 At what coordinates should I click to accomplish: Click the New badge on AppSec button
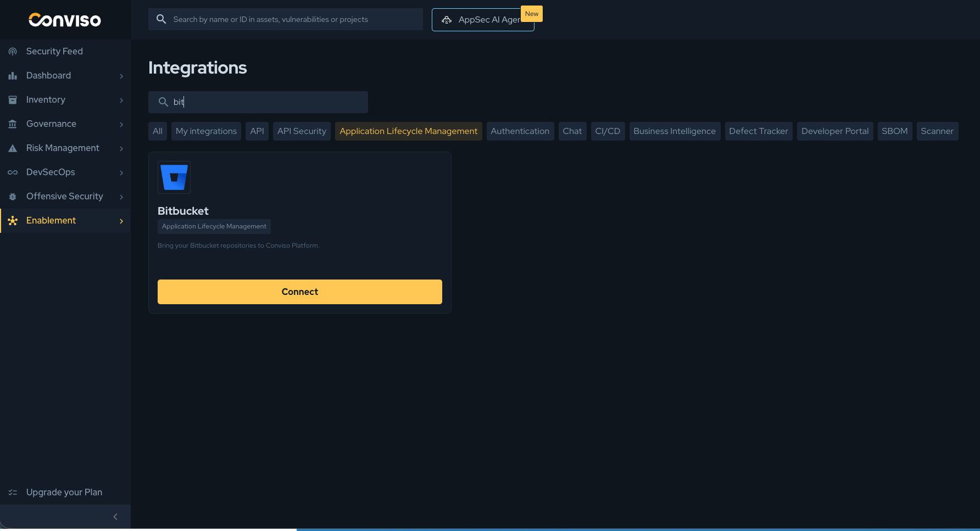[x=532, y=14]
